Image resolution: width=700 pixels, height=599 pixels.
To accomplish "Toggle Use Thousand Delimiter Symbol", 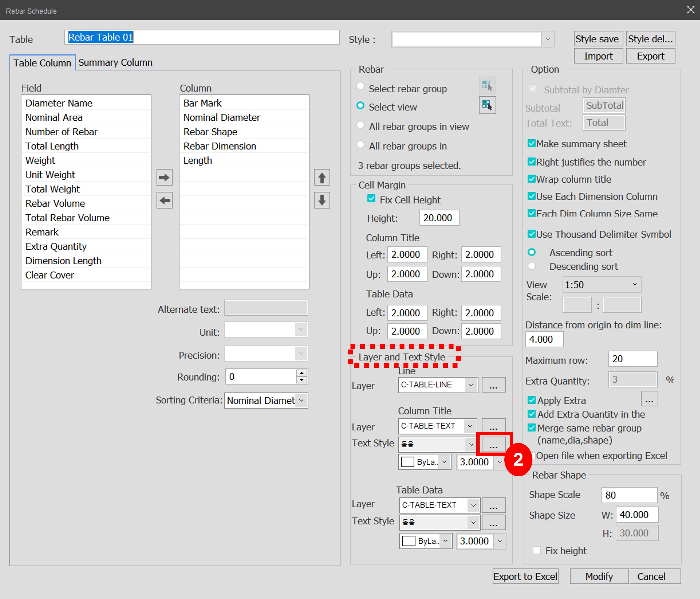I will click(531, 234).
